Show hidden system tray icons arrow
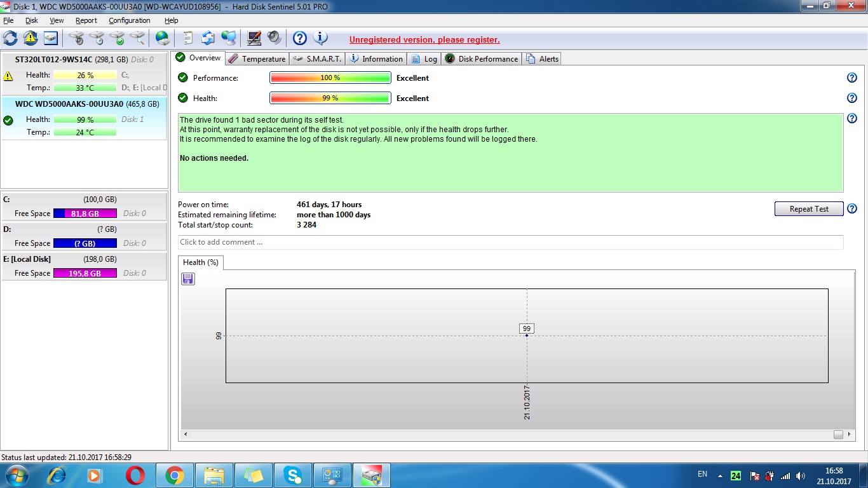The width and height of the screenshot is (868, 488). (720, 475)
